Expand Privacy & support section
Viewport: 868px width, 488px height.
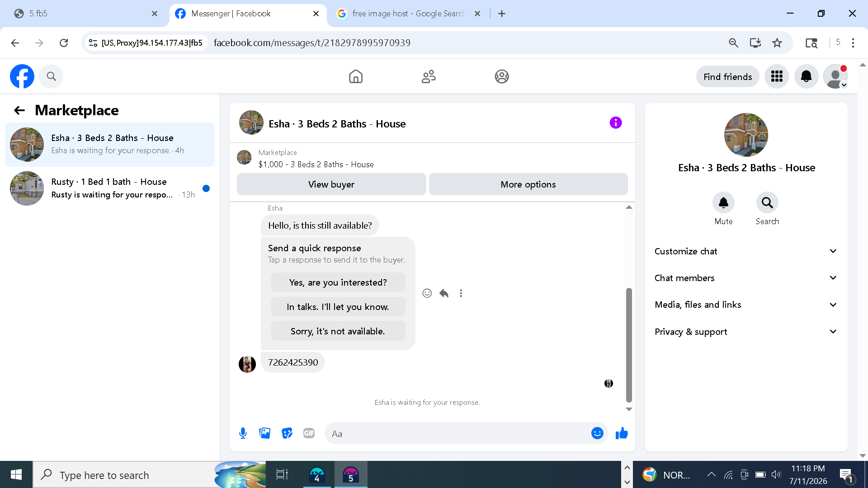tap(745, 332)
